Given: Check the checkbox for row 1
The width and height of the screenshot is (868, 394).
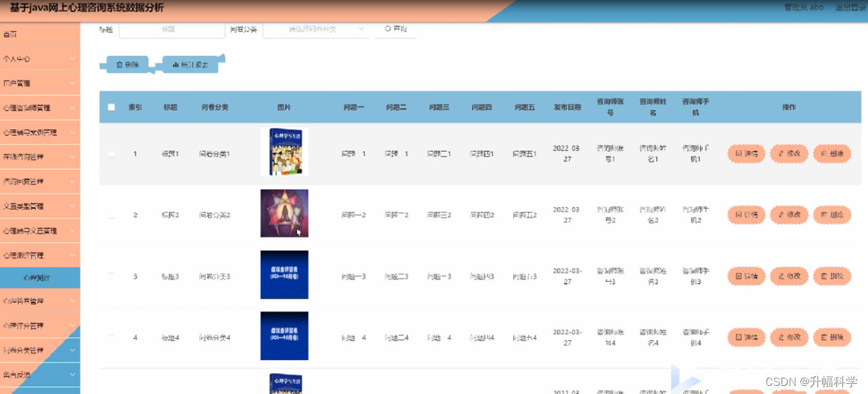Looking at the screenshot, I should coord(111,153).
